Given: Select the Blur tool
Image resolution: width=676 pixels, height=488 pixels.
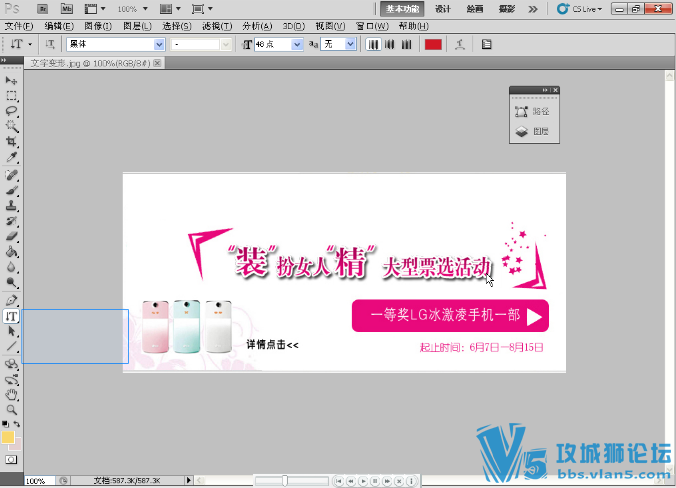Looking at the screenshot, I should [x=11, y=267].
